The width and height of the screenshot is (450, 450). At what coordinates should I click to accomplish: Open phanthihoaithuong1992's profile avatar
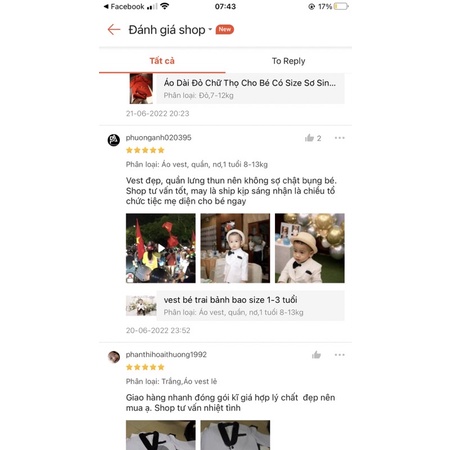(114, 357)
